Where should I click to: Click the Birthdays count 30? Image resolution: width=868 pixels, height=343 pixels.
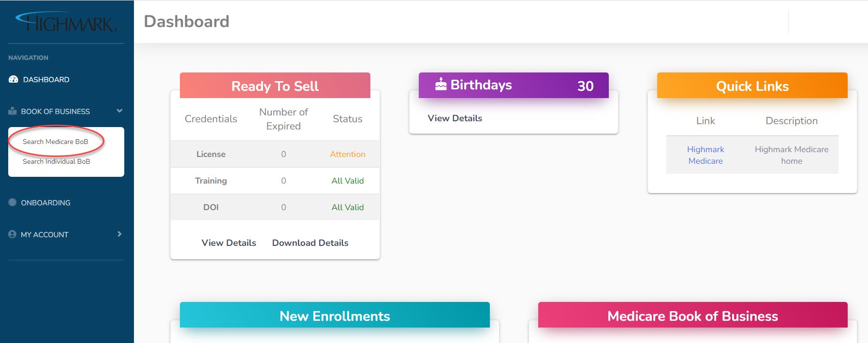tap(585, 86)
